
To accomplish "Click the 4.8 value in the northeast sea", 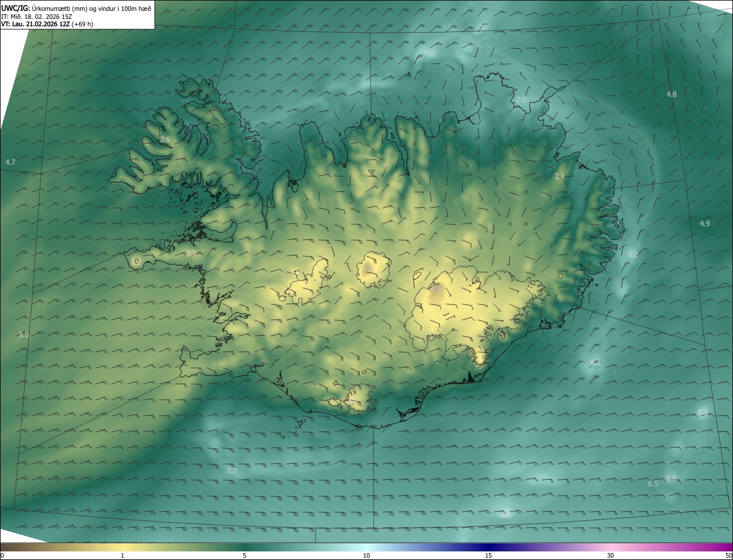I will pyautogui.click(x=672, y=94).
